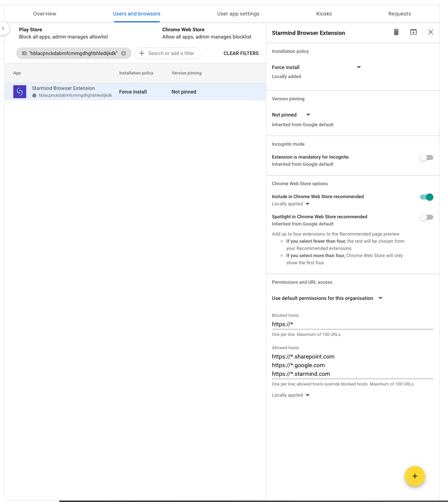Viewport: 448px width, 502px height.
Task: Open the extension in Chrome Web Store icon
Action: 414,32
